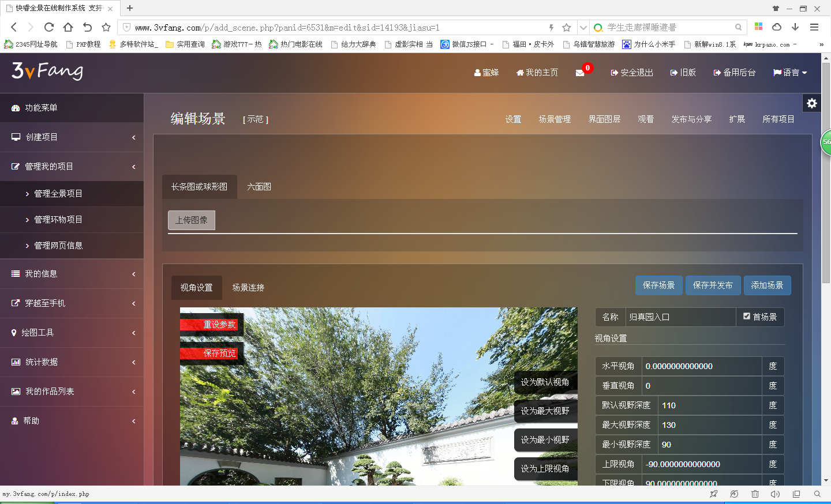831x504 pixels.
Task: Click the zoom magnifier icon in status bar
Action: tap(817, 494)
